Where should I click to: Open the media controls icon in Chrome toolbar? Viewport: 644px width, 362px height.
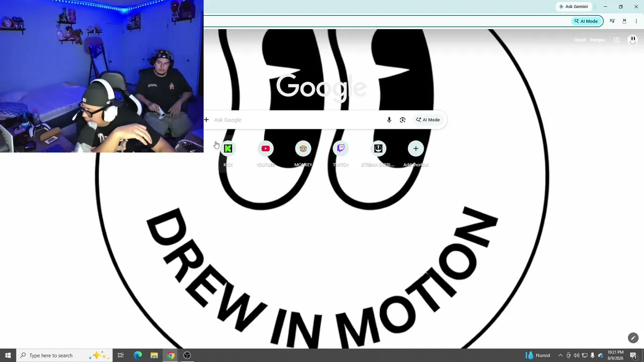[x=612, y=21]
